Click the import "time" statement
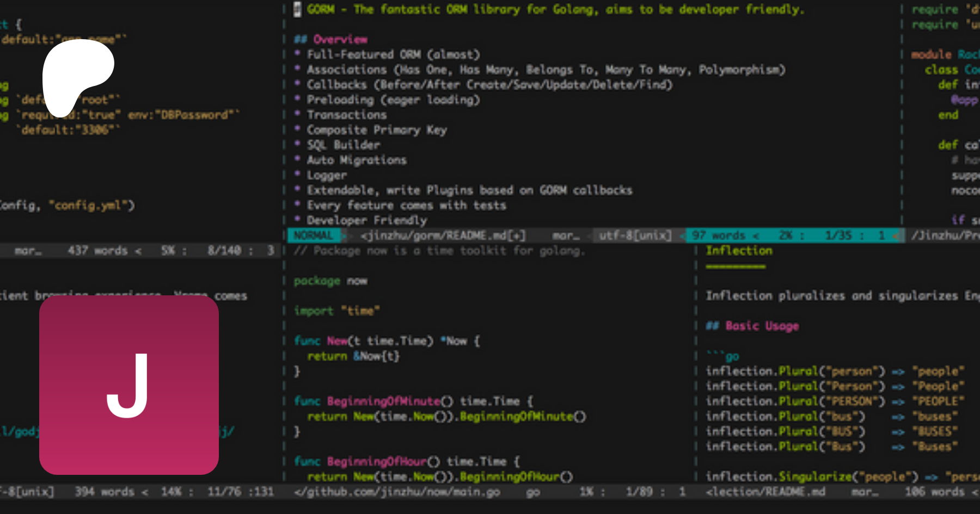980x514 pixels. pyautogui.click(x=336, y=311)
